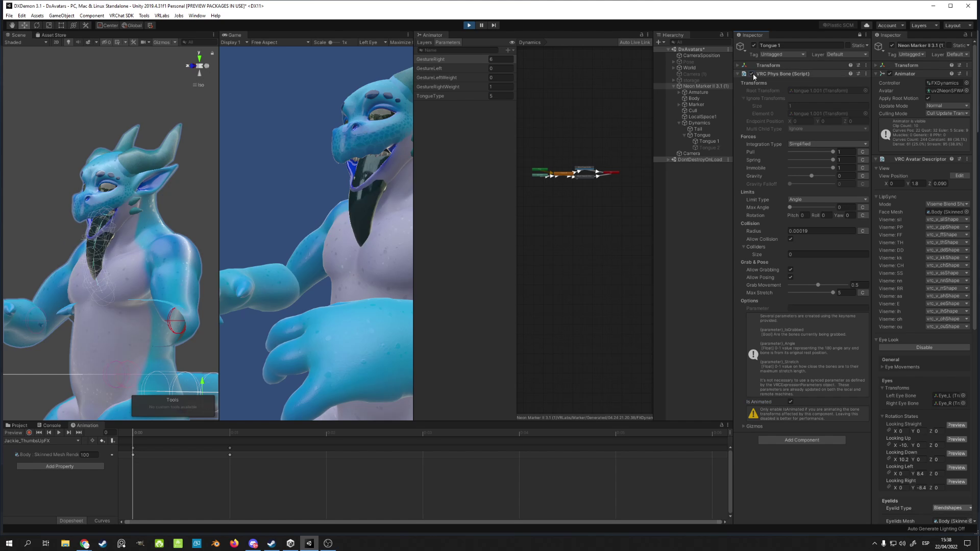This screenshot has height=551, width=980.
Task: Toggle the Allow Grabbing checkbox
Action: point(791,270)
